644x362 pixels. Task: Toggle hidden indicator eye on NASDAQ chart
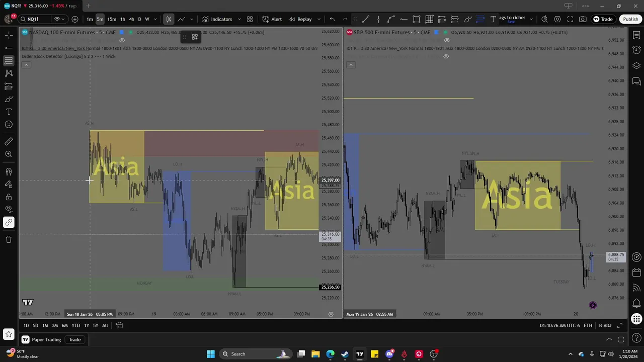122,40
